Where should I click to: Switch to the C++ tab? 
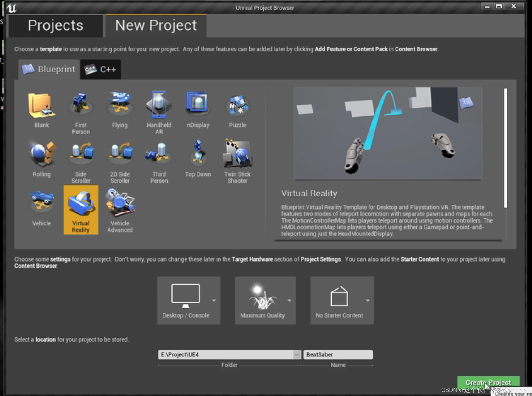[x=101, y=69]
